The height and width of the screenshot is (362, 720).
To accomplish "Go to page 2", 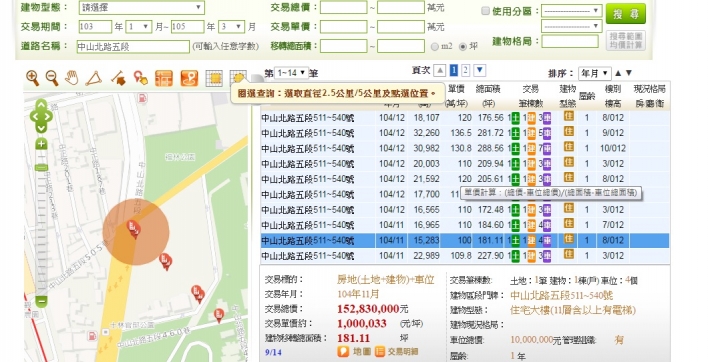I will tap(465, 70).
